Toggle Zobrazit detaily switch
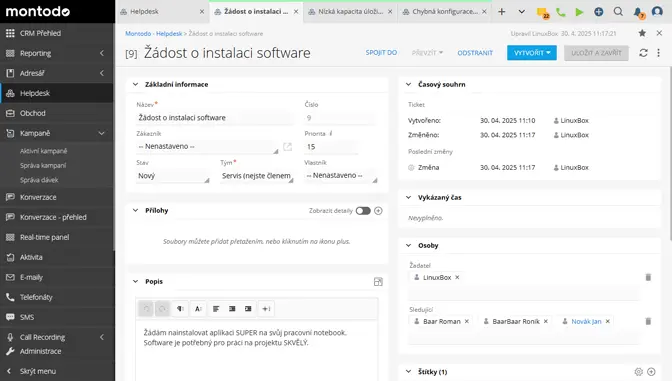The height and width of the screenshot is (381, 672). coord(363,210)
